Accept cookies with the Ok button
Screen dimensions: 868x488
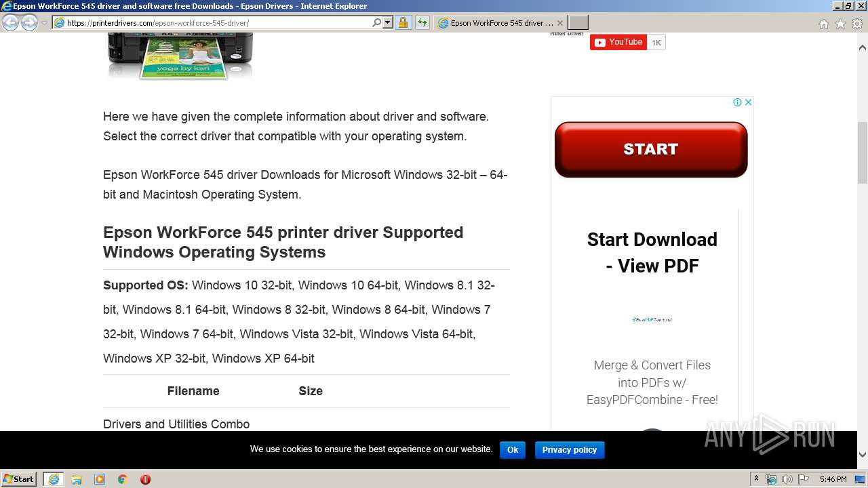tap(513, 449)
